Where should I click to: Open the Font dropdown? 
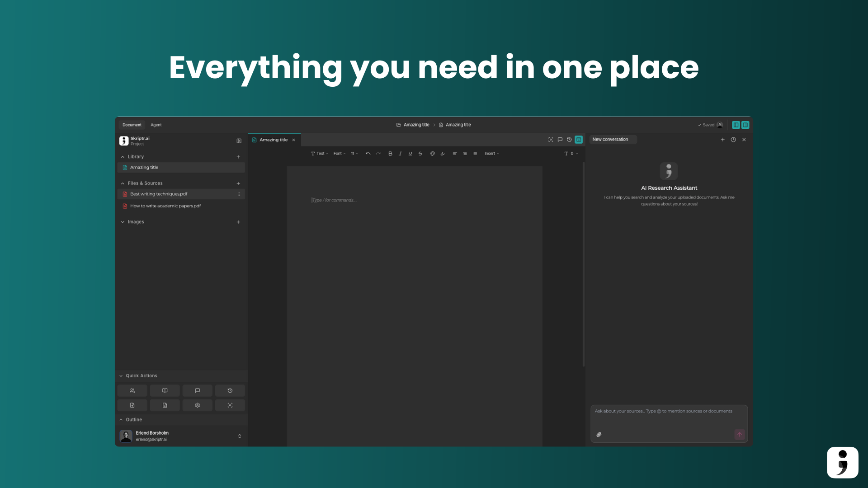(340, 154)
